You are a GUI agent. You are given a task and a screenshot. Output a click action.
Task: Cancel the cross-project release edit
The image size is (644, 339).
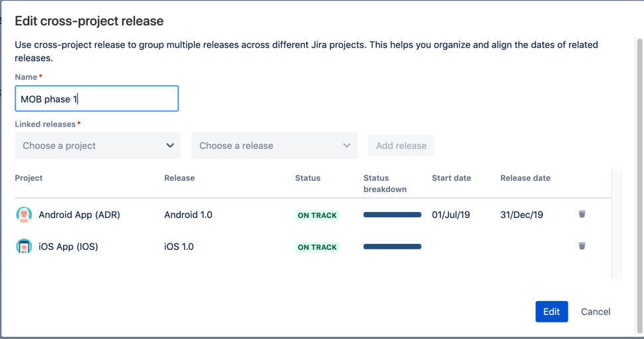595,312
